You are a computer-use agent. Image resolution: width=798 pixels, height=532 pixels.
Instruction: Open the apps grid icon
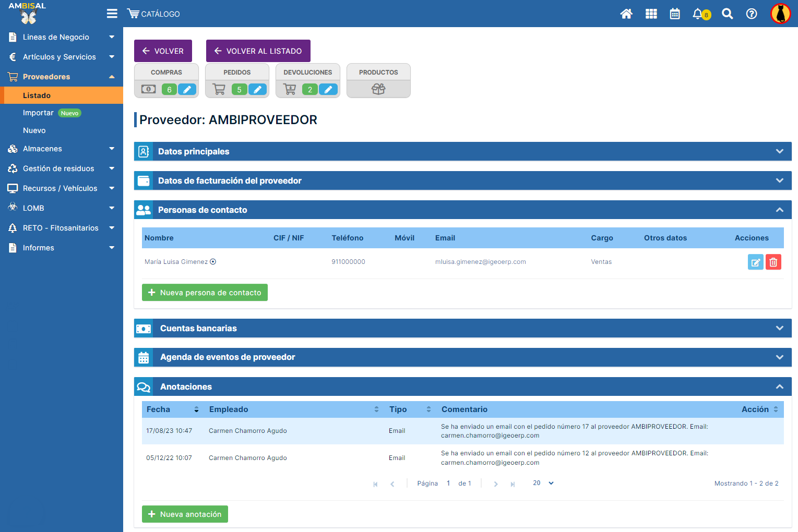click(651, 14)
